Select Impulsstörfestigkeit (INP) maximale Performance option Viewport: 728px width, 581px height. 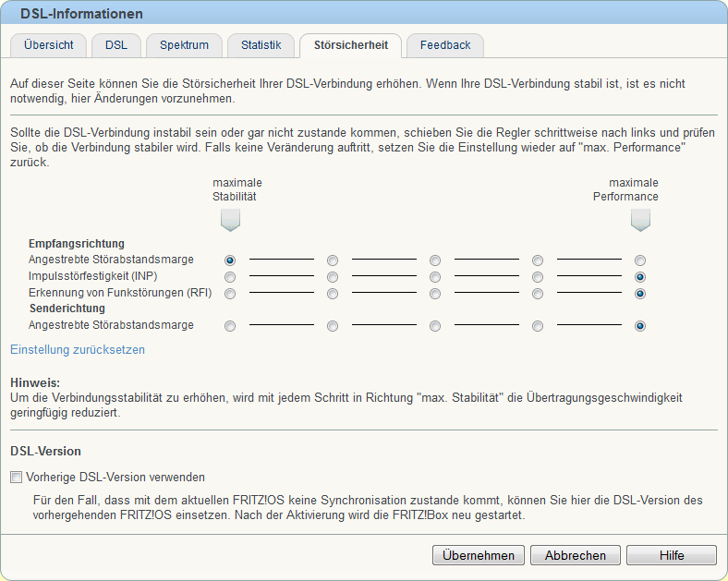click(640, 277)
